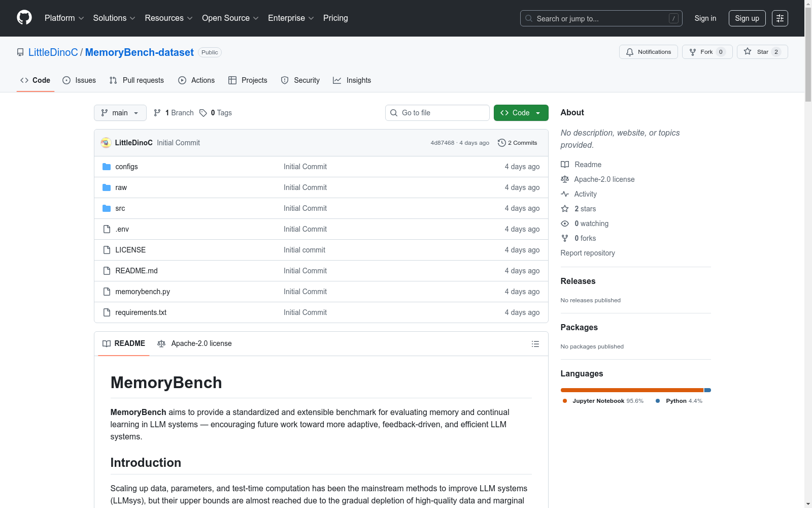Open the Packages section heading
This screenshot has height=508, width=812.
[579, 328]
